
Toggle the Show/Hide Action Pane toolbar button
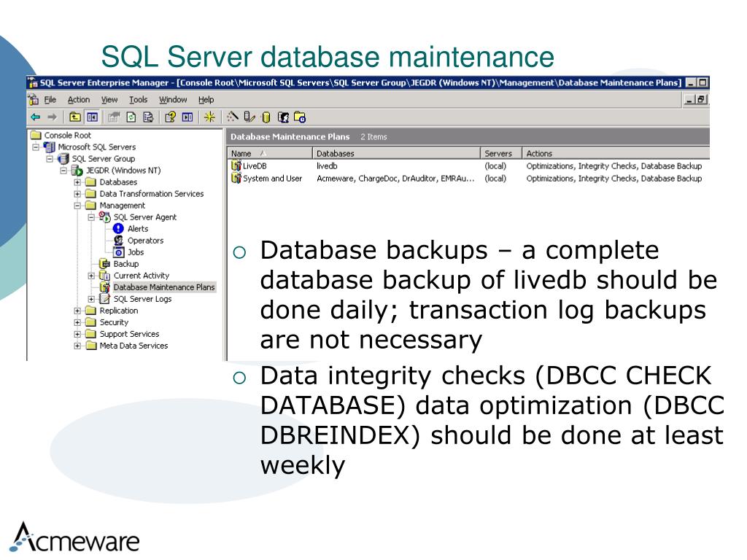[x=187, y=117]
